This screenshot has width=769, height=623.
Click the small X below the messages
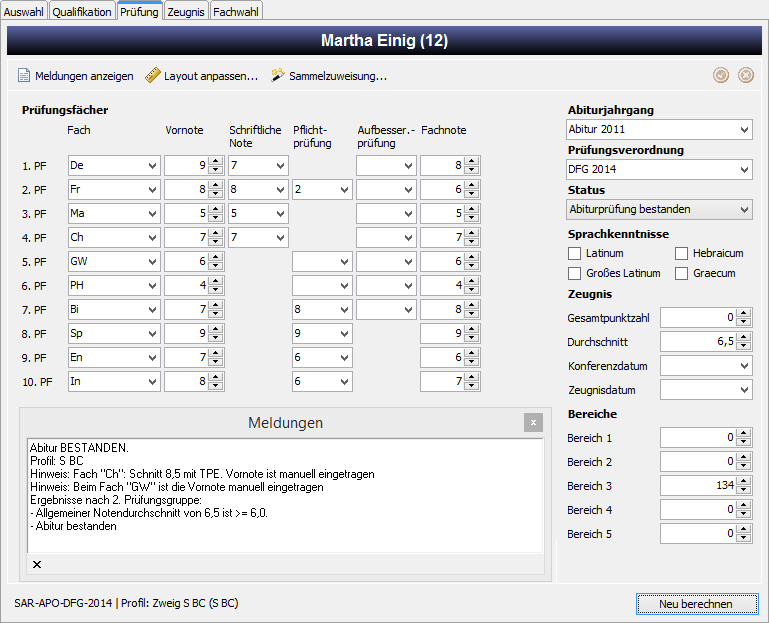(x=37, y=564)
